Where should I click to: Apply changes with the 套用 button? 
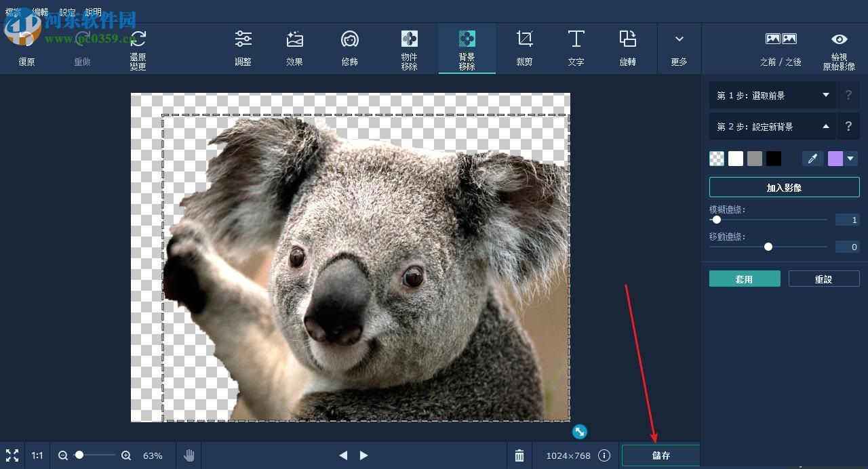744,278
